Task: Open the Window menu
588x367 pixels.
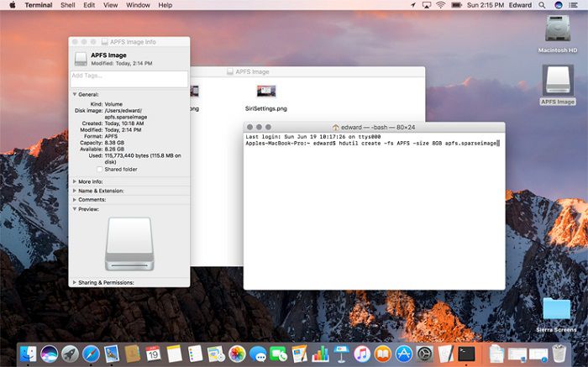Action: pyautogui.click(x=138, y=5)
